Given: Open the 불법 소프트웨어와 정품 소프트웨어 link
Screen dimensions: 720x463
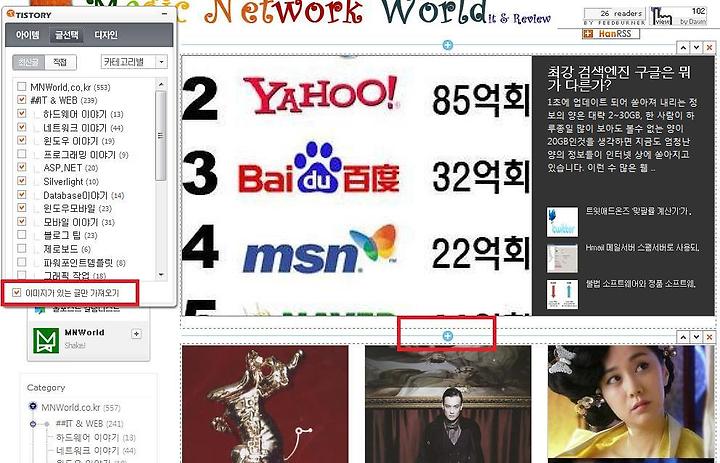Looking at the screenshot, I should [641, 283].
